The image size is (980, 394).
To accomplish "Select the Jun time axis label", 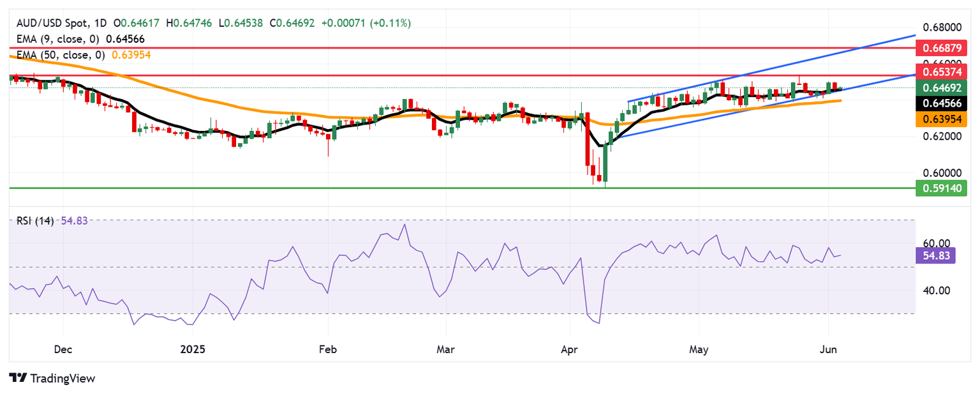I will pos(828,349).
